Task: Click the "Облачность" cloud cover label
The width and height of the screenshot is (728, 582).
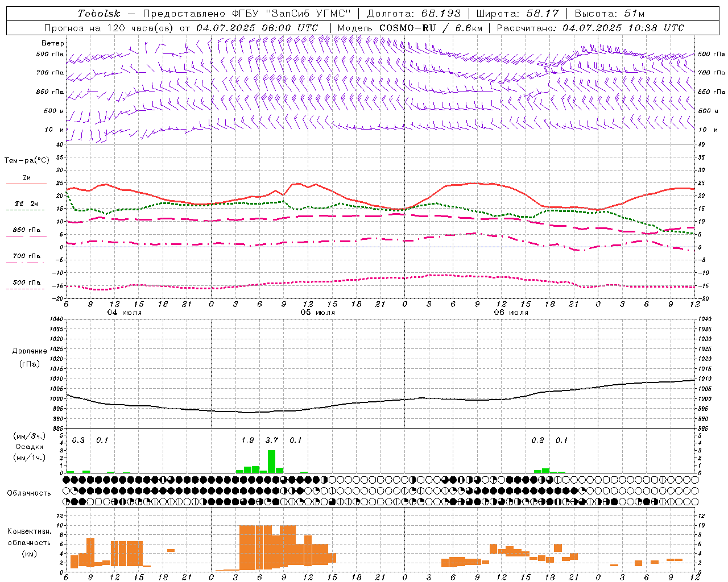Action: pos(29,493)
